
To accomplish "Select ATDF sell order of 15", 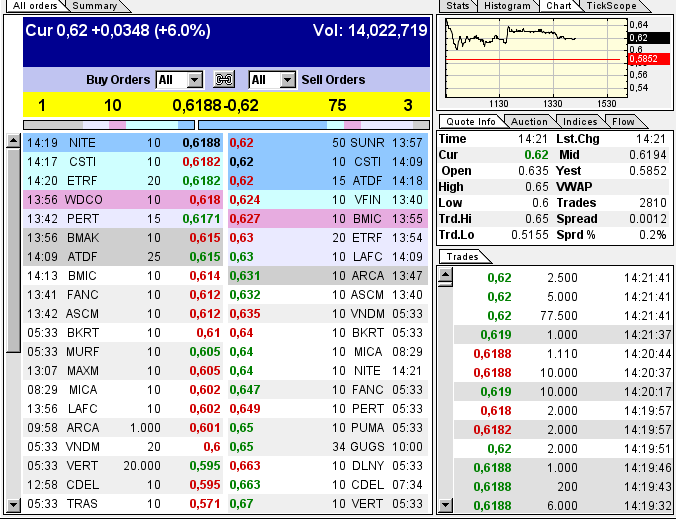I will (328, 181).
